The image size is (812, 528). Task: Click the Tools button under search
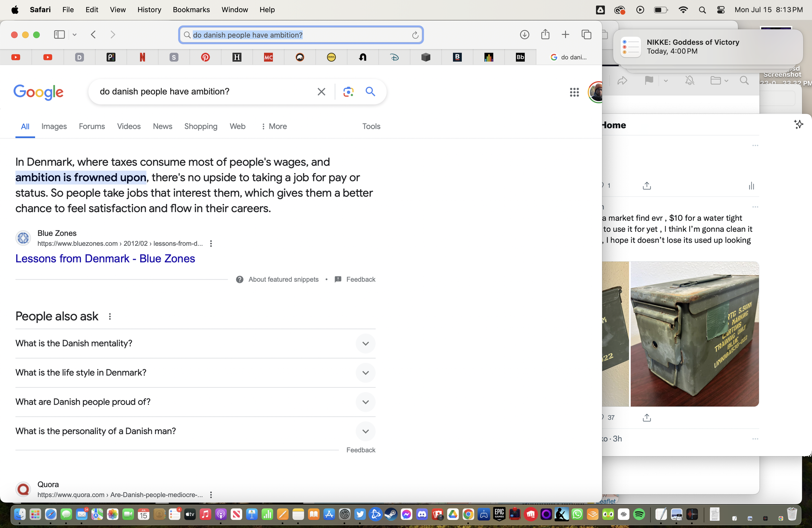371,126
